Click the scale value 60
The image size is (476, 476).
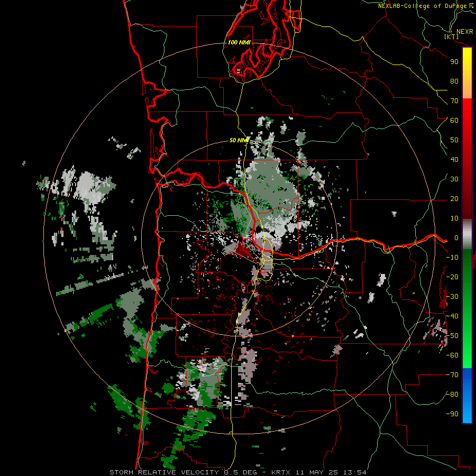tap(454, 121)
